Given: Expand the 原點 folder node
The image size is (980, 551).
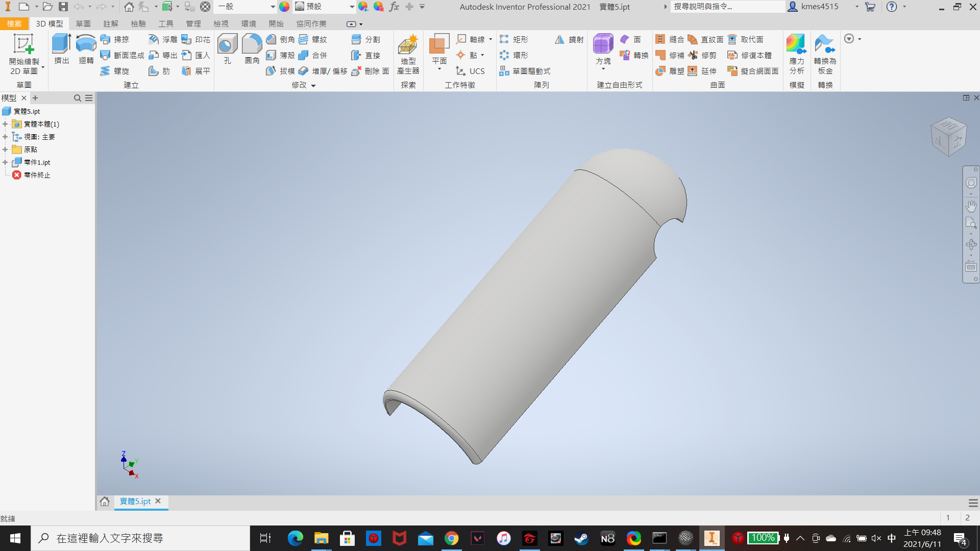Looking at the screenshot, I should pyautogui.click(x=5, y=149).
